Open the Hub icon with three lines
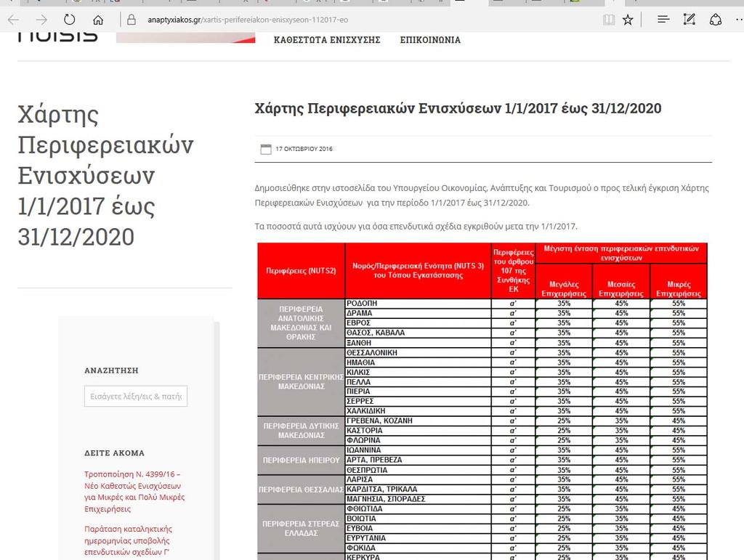The height and width of the screenshot is (560, 744). coord(663,20)
